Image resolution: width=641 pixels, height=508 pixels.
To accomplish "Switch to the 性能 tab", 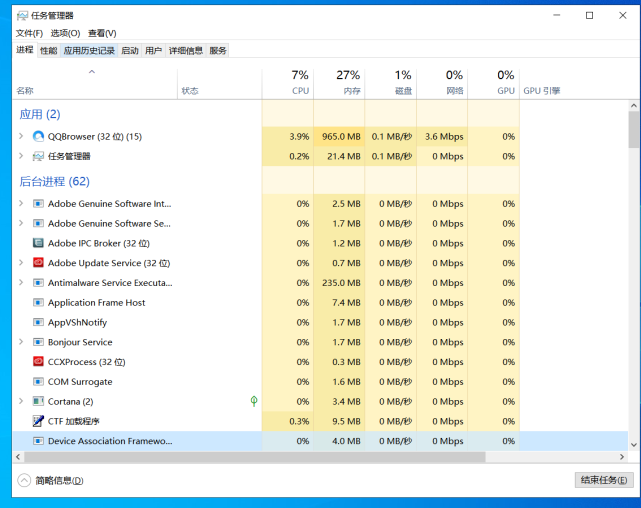I will (x=49, y=51).
